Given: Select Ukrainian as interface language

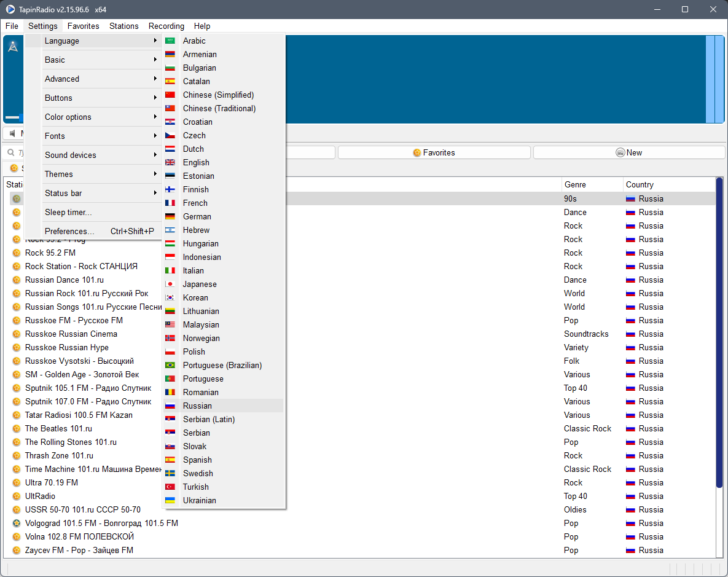Looking at the screenshot, I should [x=200, y=500].
